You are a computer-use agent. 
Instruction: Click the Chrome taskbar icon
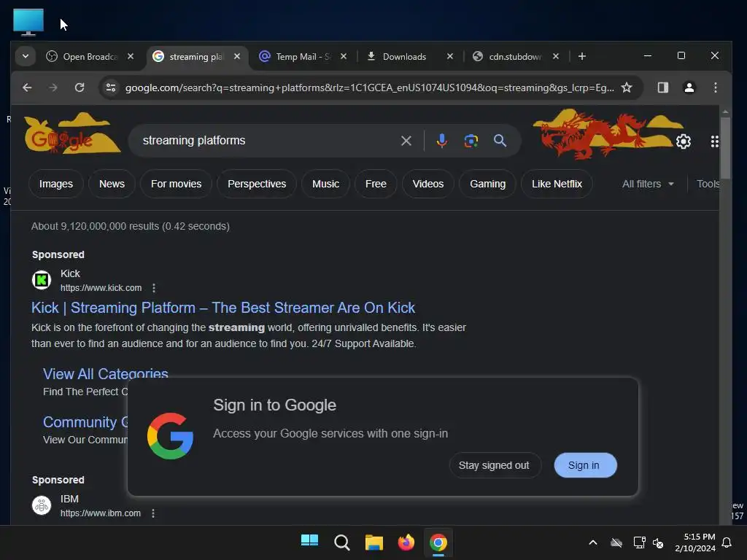(x=438, y=542)
